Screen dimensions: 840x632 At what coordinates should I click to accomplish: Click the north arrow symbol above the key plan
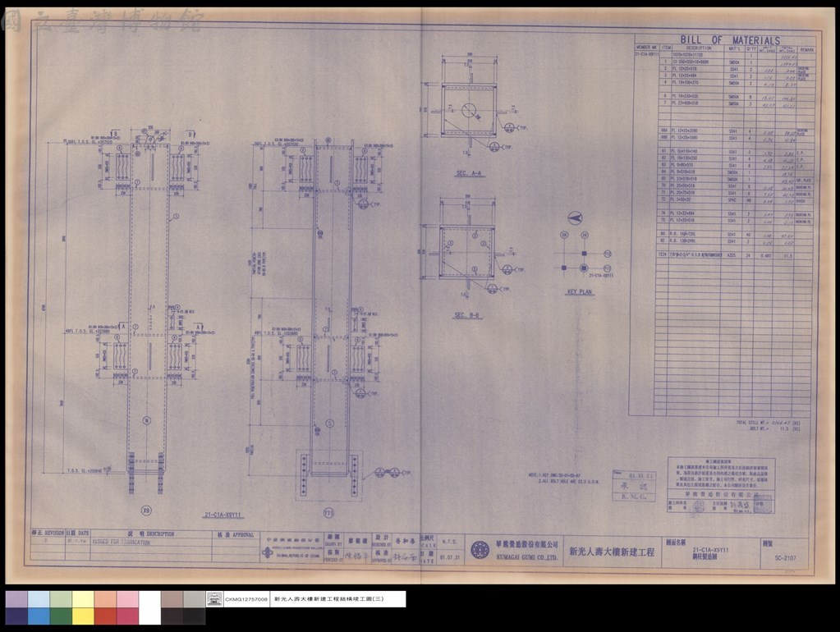coord(575,218)
